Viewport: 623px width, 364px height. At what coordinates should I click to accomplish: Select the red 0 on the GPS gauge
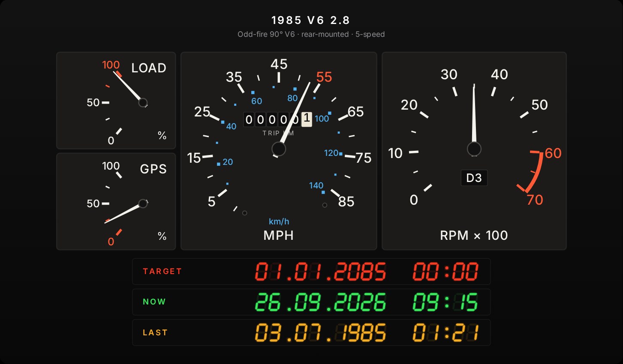click(x=111, y=242)
